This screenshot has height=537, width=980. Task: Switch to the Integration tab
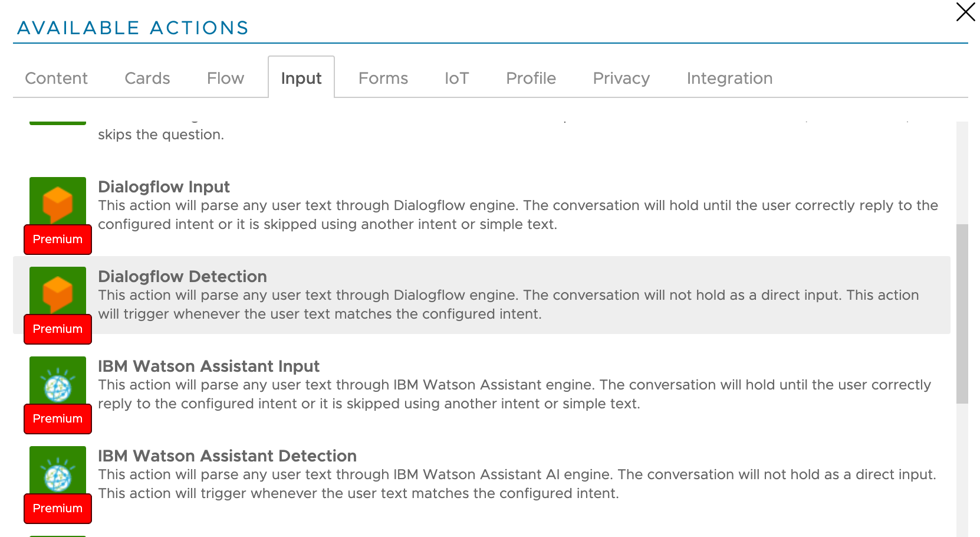point(729,78)
